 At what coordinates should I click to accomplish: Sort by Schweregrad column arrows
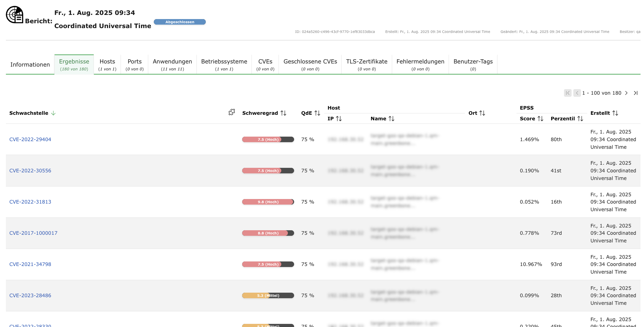pyautogui.click(x=283, y=113)
